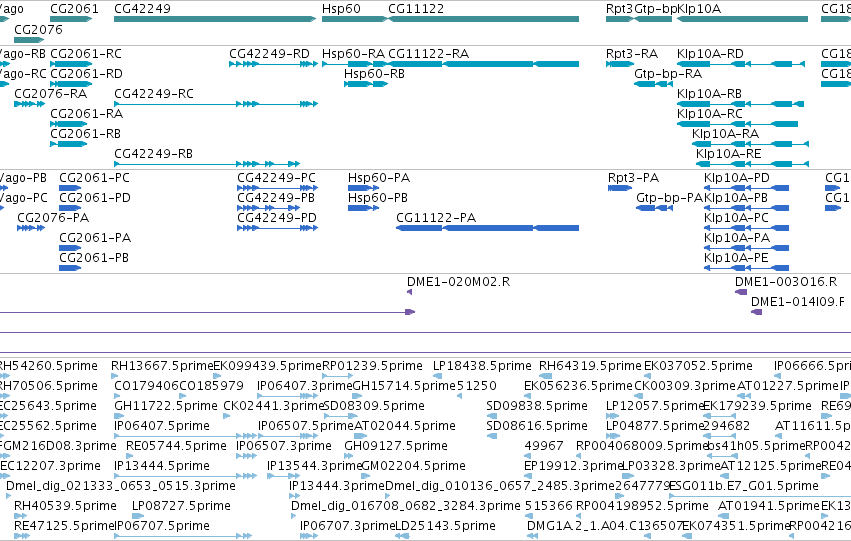The width and height of the screenshot is (851, 541).
Task: Click the Klp10A-RB transcript label
Action: [709, 94]
